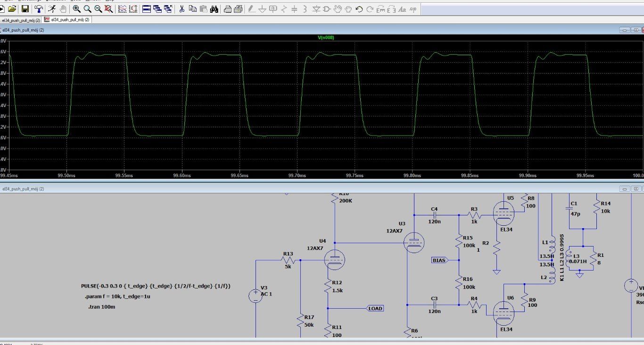
Task: Tile windows horizontally via toolbar icon
Action: coord(147,9)
